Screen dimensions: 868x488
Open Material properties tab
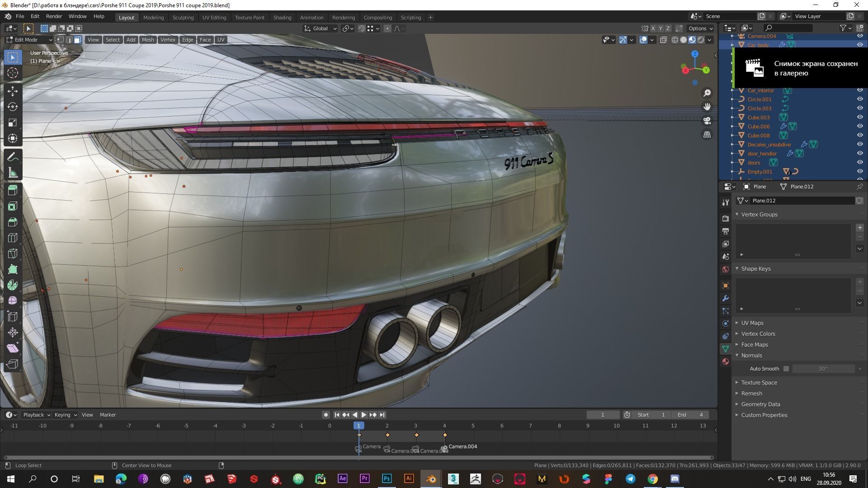(x=726, y=361)
